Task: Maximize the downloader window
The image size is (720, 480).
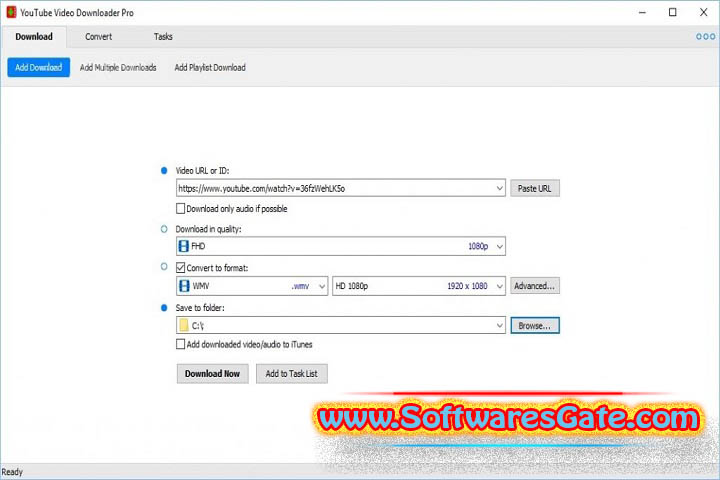Action: pos(673,12)
